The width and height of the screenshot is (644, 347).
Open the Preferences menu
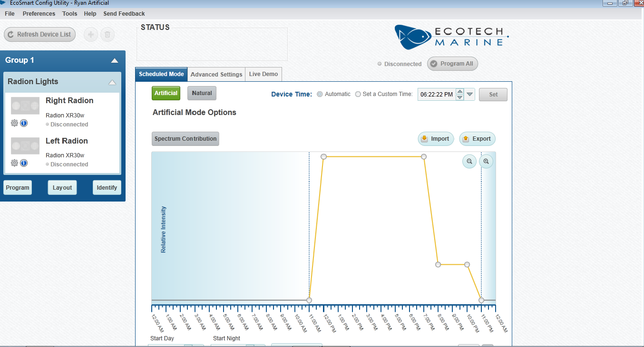39,14
